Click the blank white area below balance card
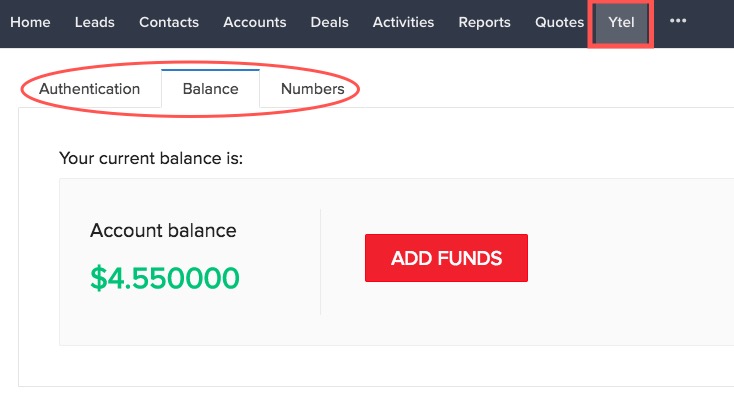 pyautogui.click(x=374, y=366)
